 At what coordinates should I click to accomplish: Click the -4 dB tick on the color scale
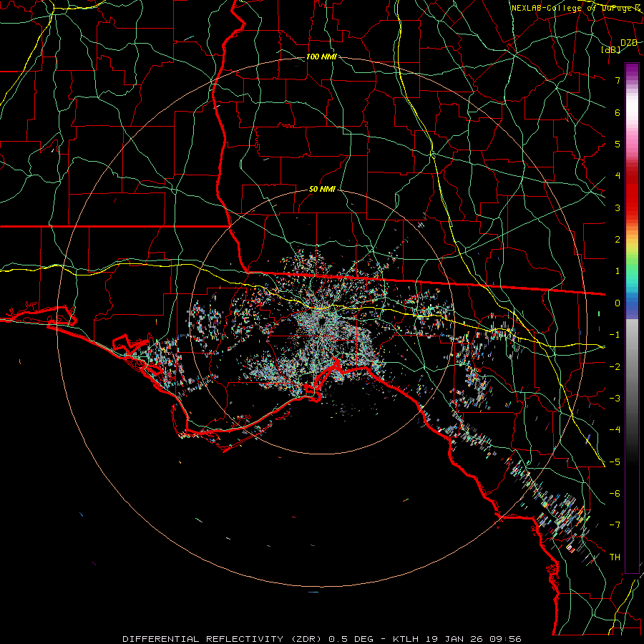pos(615,429)
